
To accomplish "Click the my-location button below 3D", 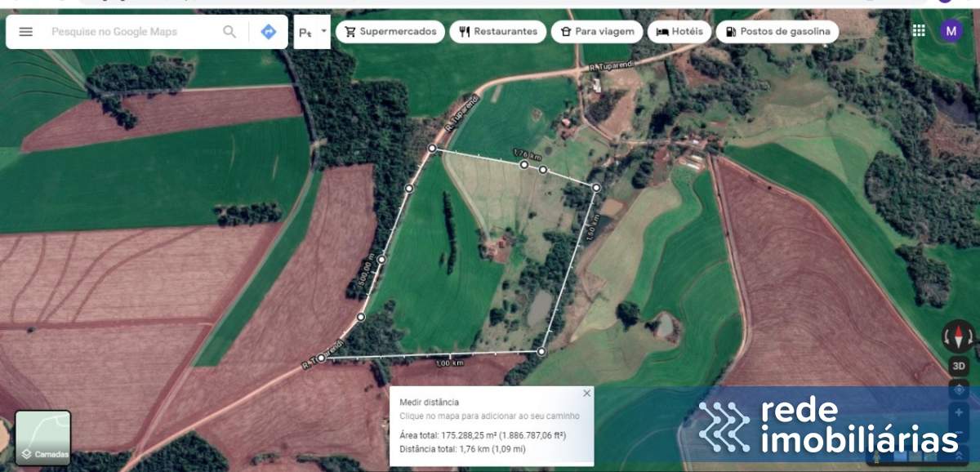I will (959, 390).
